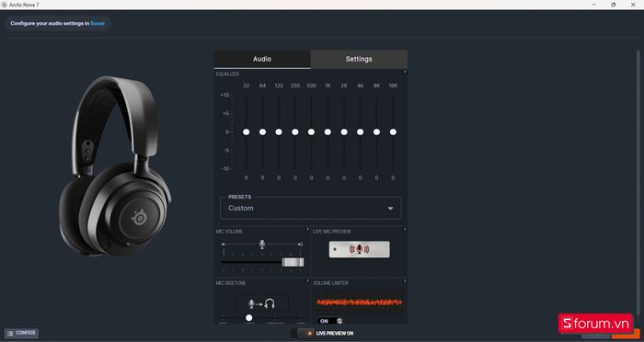Click the 125 Hz equalizer slider knob

[279, 131]
